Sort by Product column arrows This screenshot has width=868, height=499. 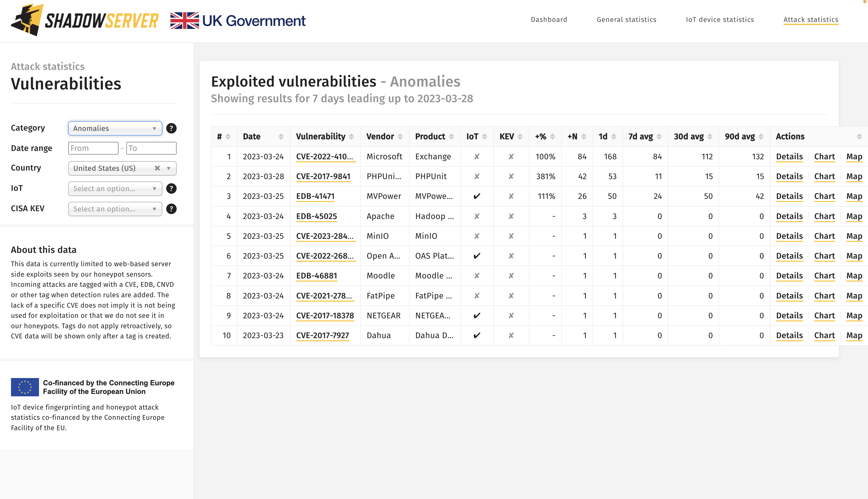451,136
